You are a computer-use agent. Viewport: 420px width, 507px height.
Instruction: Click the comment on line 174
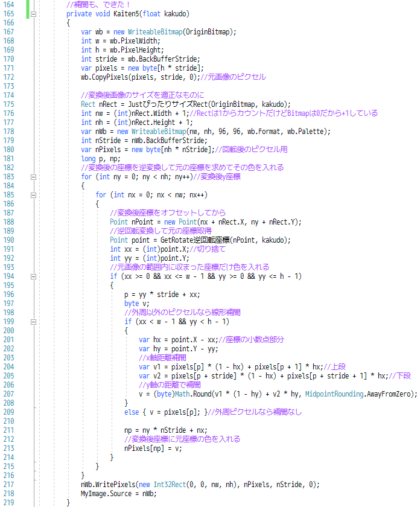142,95
